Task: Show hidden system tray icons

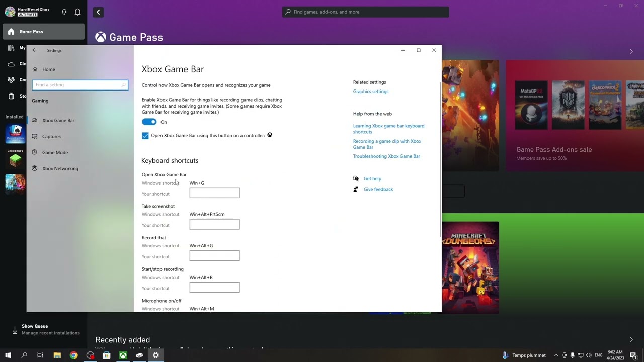Action: click(556, 355)
